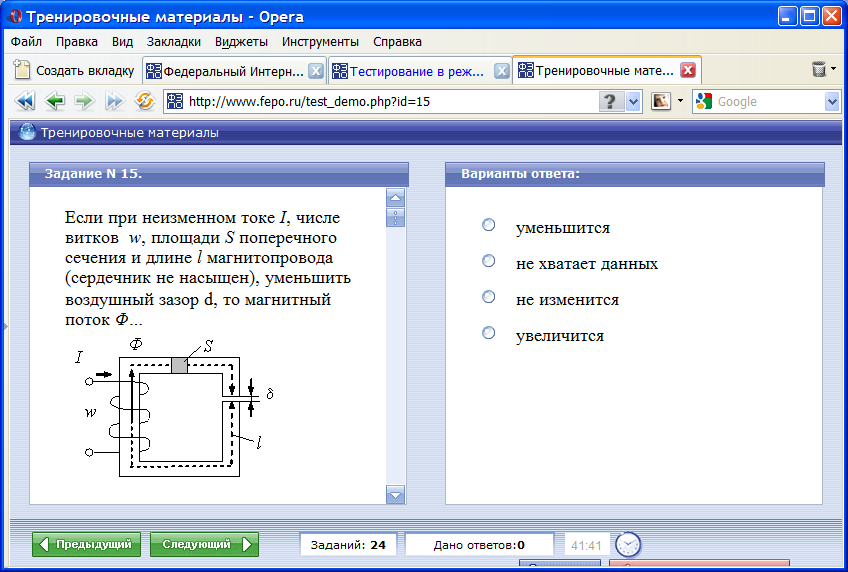Open the closed tabs trash can
Image resolution: width=848 pixels, height=572 pixels.
(x=819, y=69)
